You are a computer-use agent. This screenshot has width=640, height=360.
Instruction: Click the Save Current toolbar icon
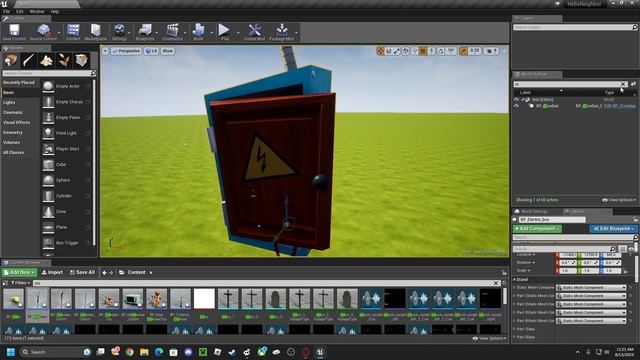pos(14,32)
